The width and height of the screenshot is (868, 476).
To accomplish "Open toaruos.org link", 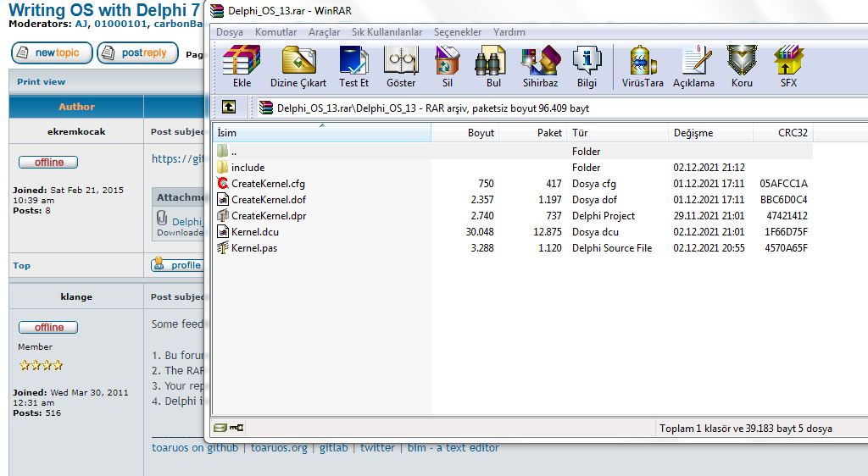I will click(279, 447).
